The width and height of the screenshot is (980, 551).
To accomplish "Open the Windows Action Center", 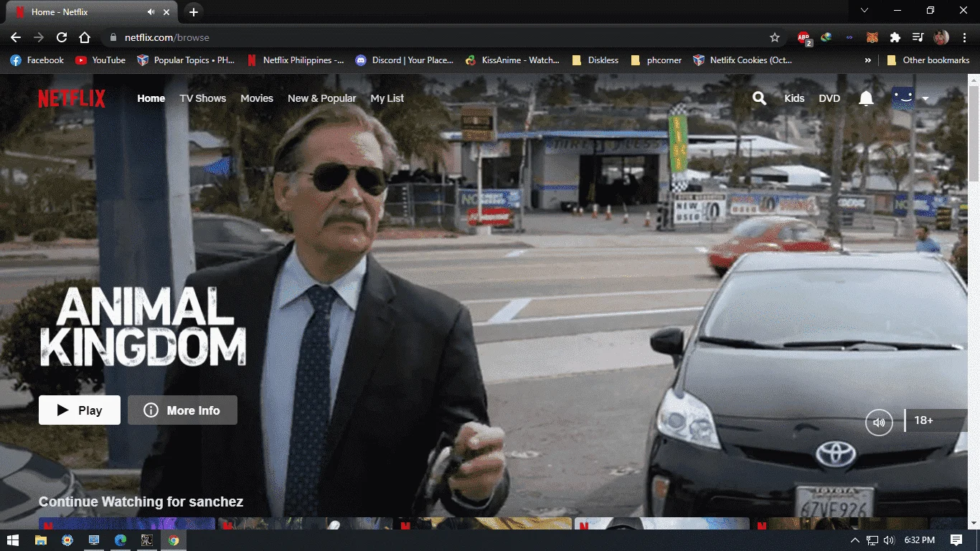I will (x=956, y=540).
